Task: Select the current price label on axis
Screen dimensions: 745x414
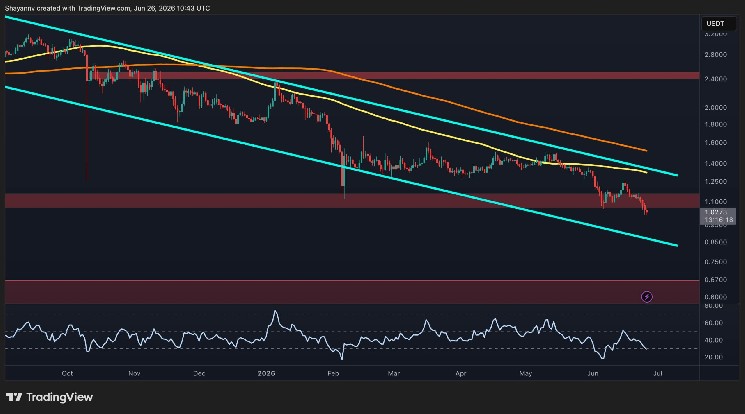Action: pyautogui.click(x=717, y=216)
